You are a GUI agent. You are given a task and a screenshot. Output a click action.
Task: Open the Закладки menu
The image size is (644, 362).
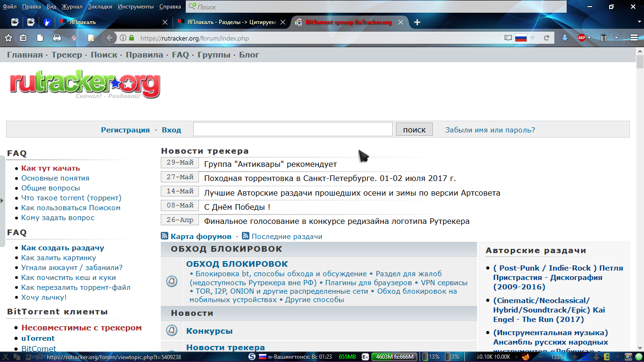pyautogui.click(x=100, y=7)
